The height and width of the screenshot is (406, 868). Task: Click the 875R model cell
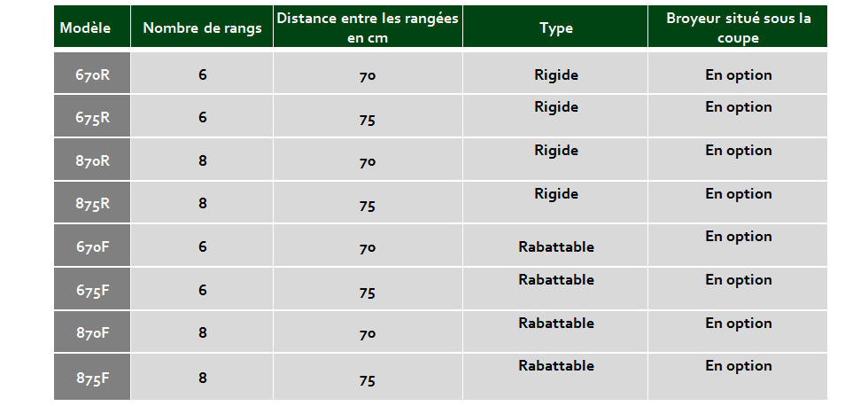[x=92, y=202]
